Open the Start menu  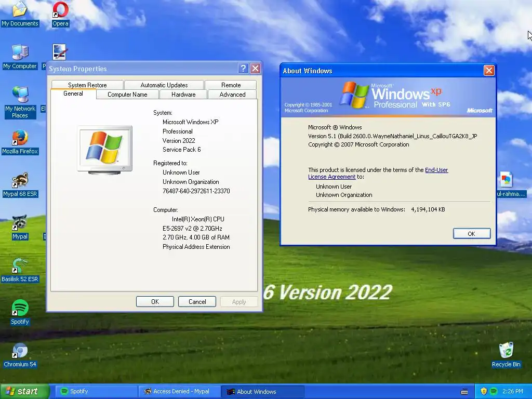pyautogui.click(x=24, y=391)
